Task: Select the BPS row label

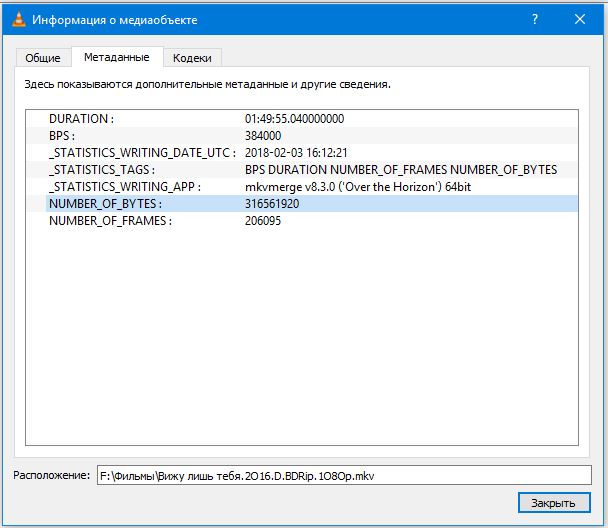Action: click(x=62, y=136)
